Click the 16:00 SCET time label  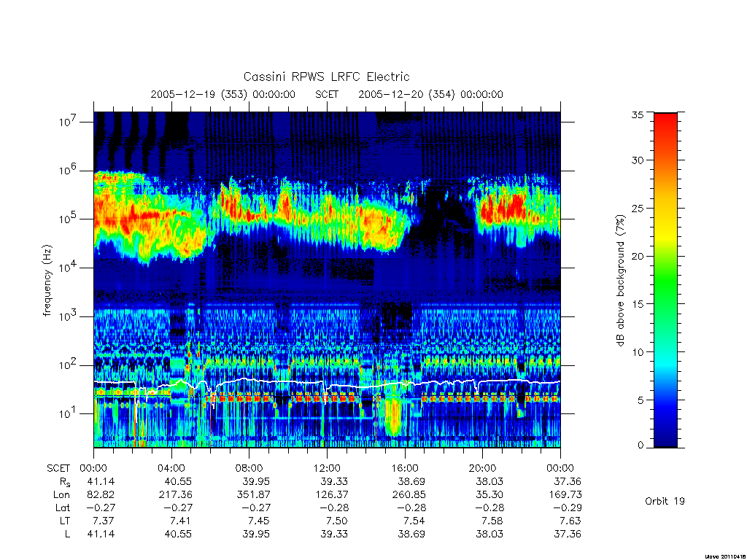point(404,468)
